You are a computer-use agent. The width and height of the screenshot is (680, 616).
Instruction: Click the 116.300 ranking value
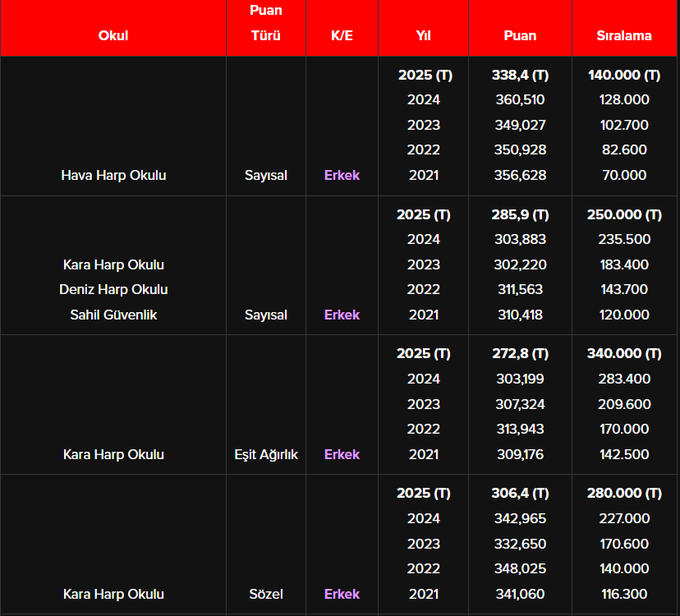[624, 595]
